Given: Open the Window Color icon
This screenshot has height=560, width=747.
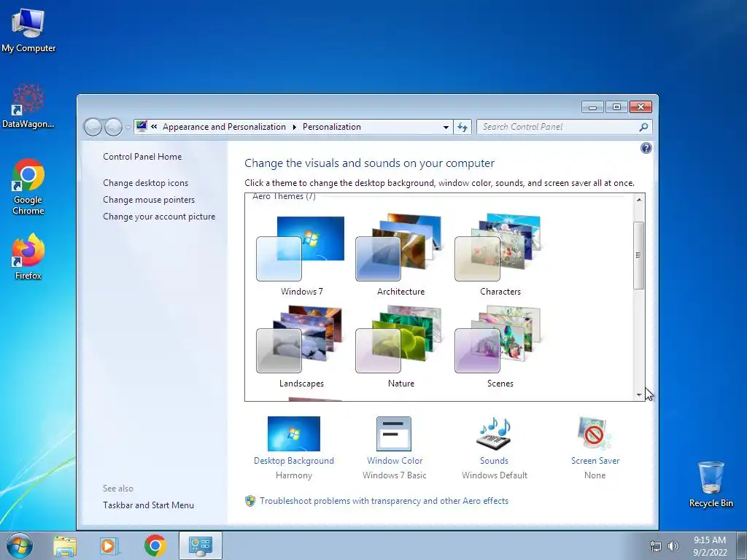Looking at the screenshot, I should coord(394,434).
